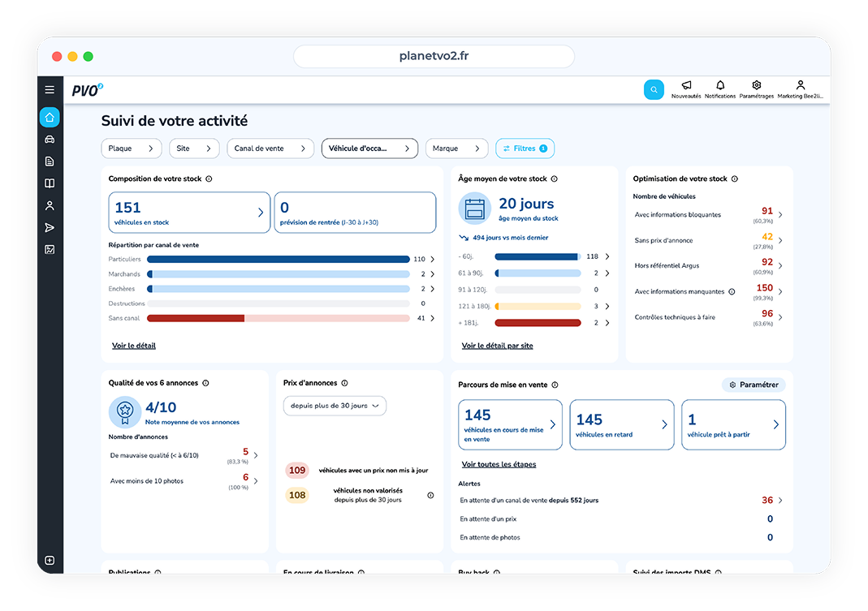This screenshot has width=868, height=611.
Task: Click 'Sans prix d'annonce' row text
Action: 663,240
